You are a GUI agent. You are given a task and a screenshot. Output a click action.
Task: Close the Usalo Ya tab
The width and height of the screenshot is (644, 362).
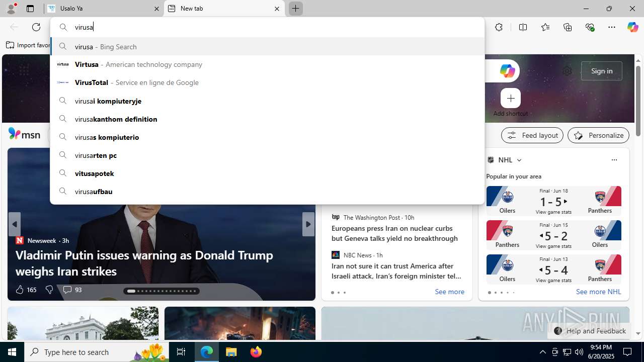(x=156, y=9)
